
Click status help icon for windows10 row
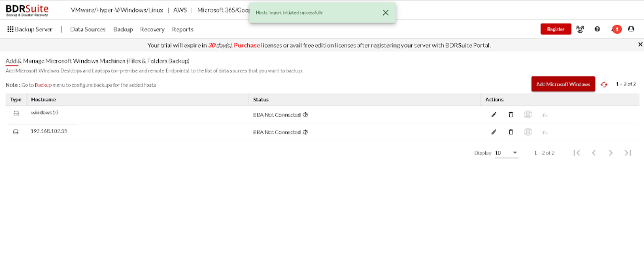pyautogui.click(x=305, y=115)
